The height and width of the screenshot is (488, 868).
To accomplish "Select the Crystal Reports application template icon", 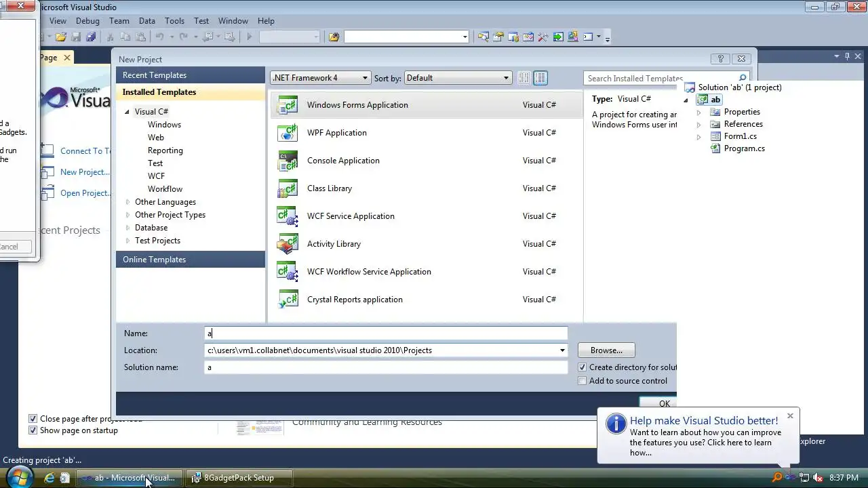I will click(288, 300).
